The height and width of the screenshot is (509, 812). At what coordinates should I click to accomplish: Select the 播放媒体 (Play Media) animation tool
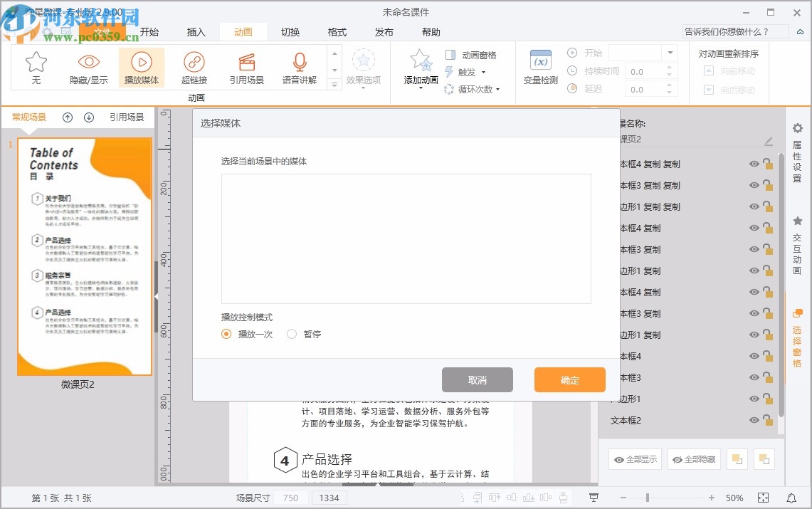pos(142,68)
